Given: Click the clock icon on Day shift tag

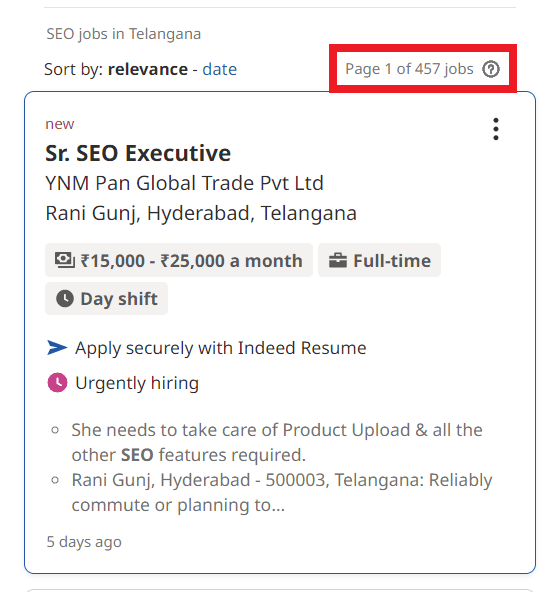Looking at the screenshot, I should point(65,299).
